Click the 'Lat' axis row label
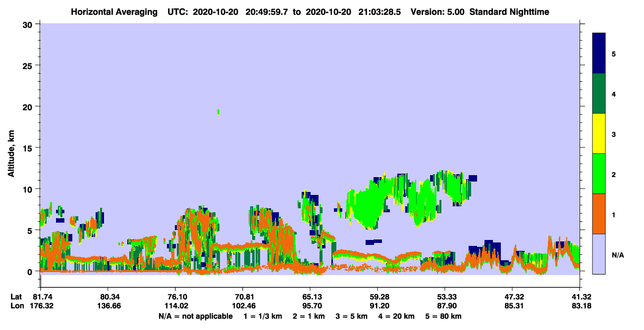This screenshot has width=644, height=330. [x=16, y=297]
